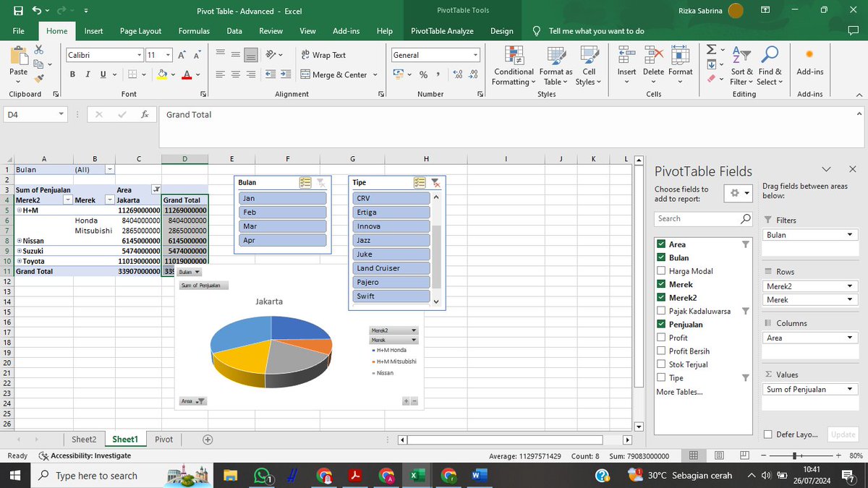Click Merge & Center button
Viewport: 868px width, 488px height.
(339, 74)
